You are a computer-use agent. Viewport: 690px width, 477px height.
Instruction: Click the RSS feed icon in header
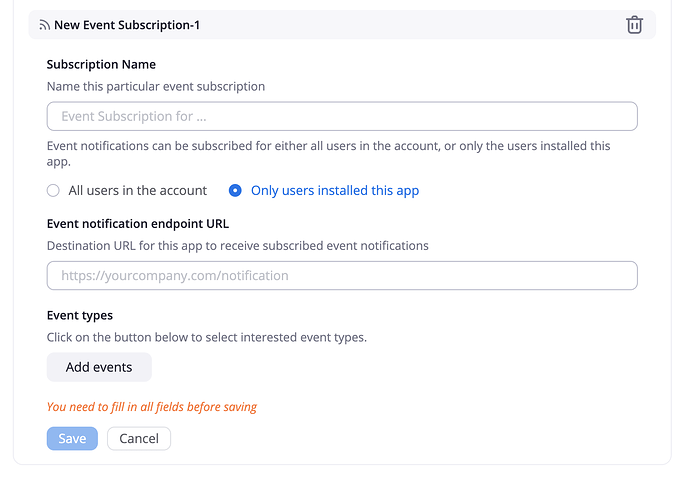pos(44,25)
